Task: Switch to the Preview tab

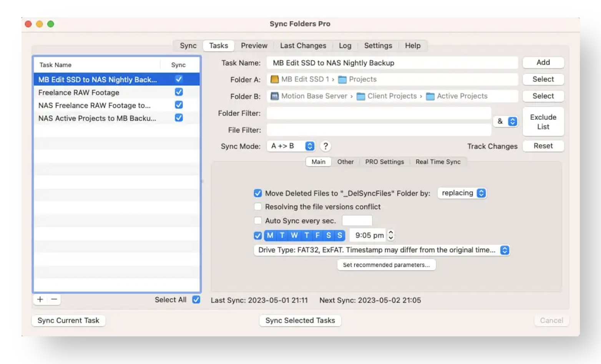Action: pyautogui.click(x=254, y=46)
